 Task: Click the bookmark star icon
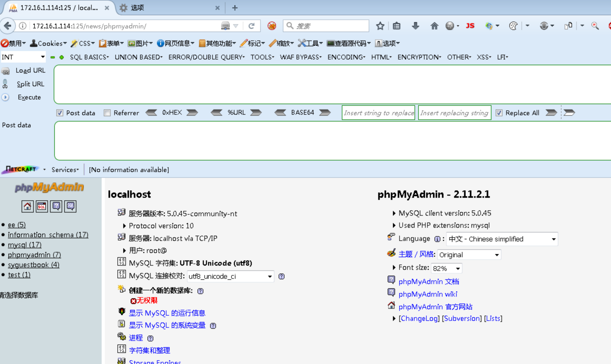[x=380, y=26]
